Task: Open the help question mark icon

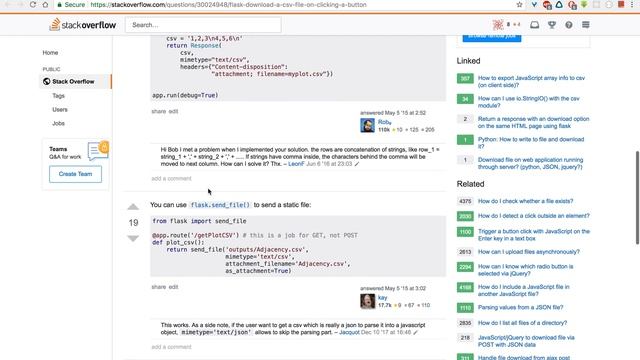Action: pos(569,25)
